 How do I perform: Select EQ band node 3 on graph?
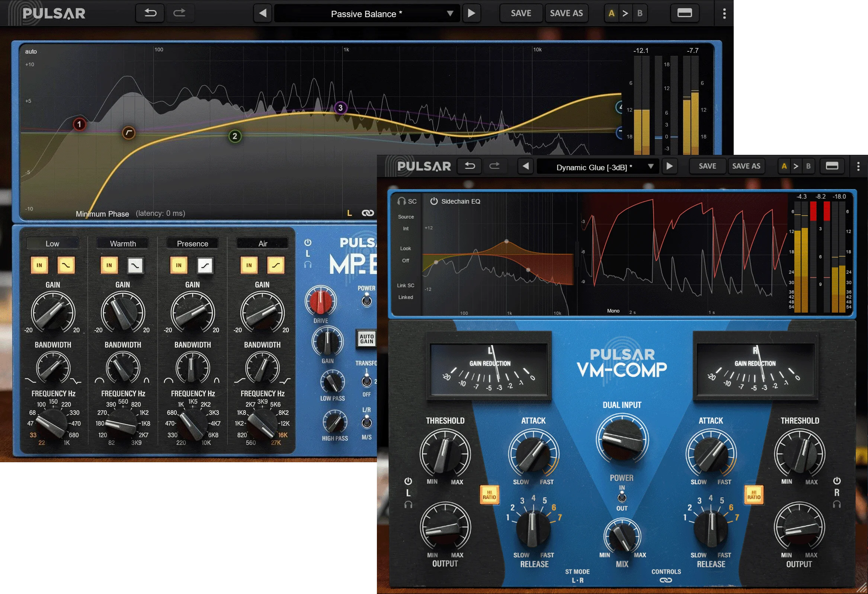[340, 108]
